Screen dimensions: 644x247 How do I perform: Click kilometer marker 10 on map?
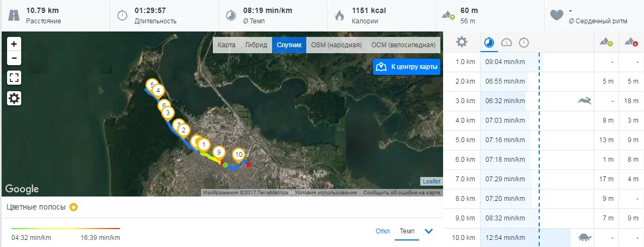pyautogui.click(x=238, y=155)
